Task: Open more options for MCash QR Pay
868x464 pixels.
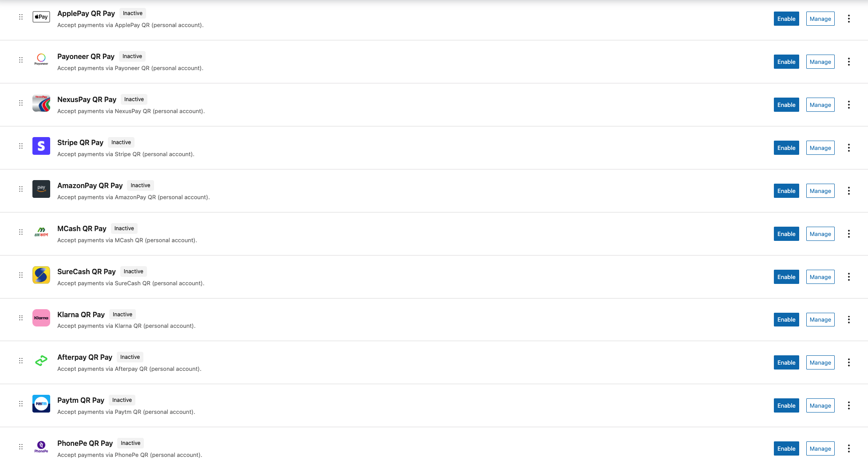Action: click(x=848, y=234)
